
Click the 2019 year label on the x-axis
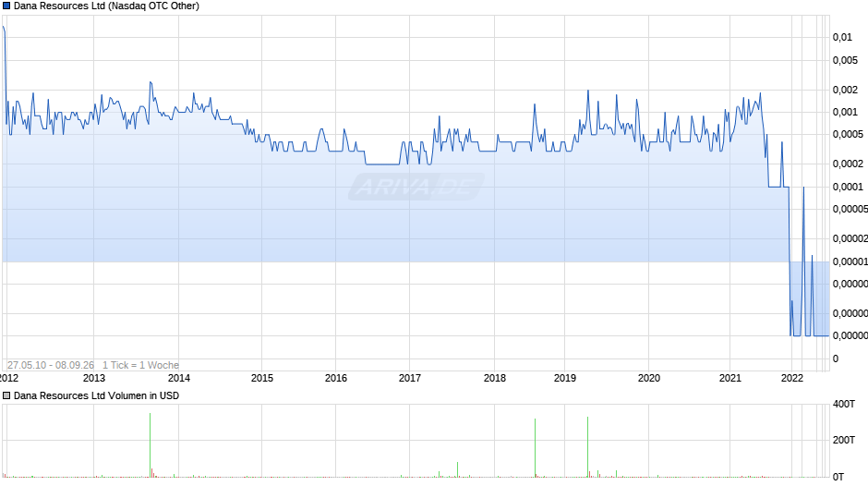coord(564,378)
